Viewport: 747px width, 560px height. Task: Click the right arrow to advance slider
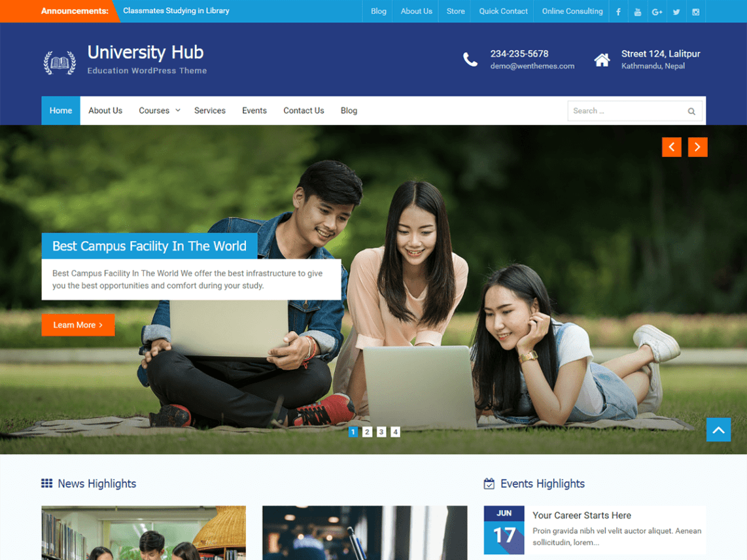point(697,147)
